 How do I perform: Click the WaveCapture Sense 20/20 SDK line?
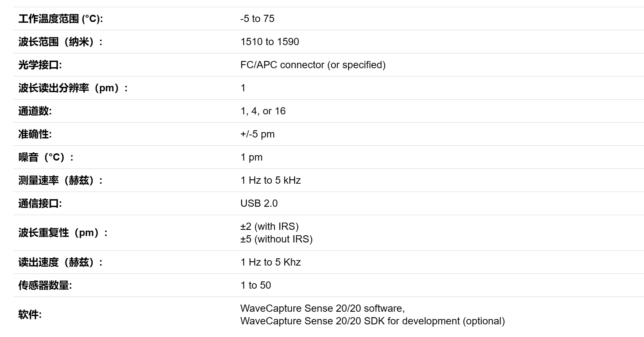point(372,321)
